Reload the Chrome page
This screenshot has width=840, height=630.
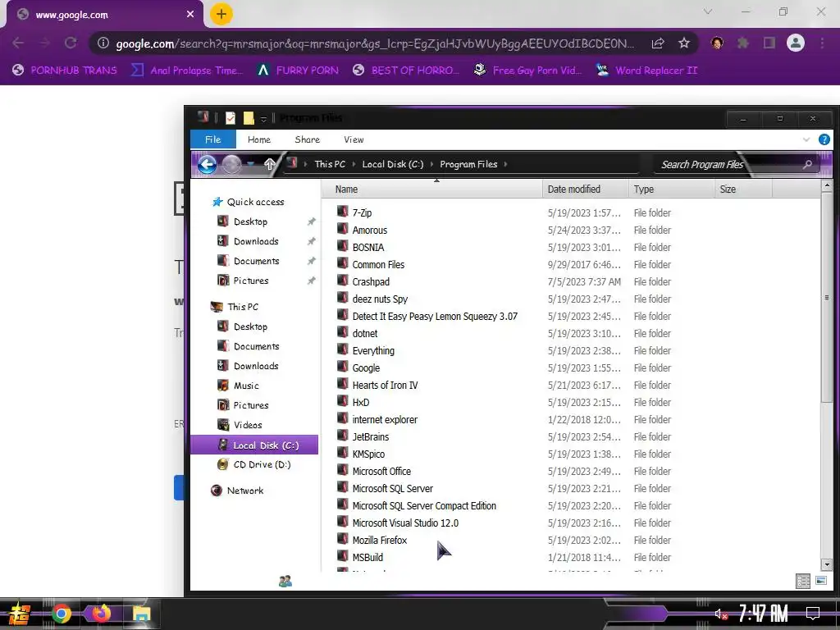(71, 43)
